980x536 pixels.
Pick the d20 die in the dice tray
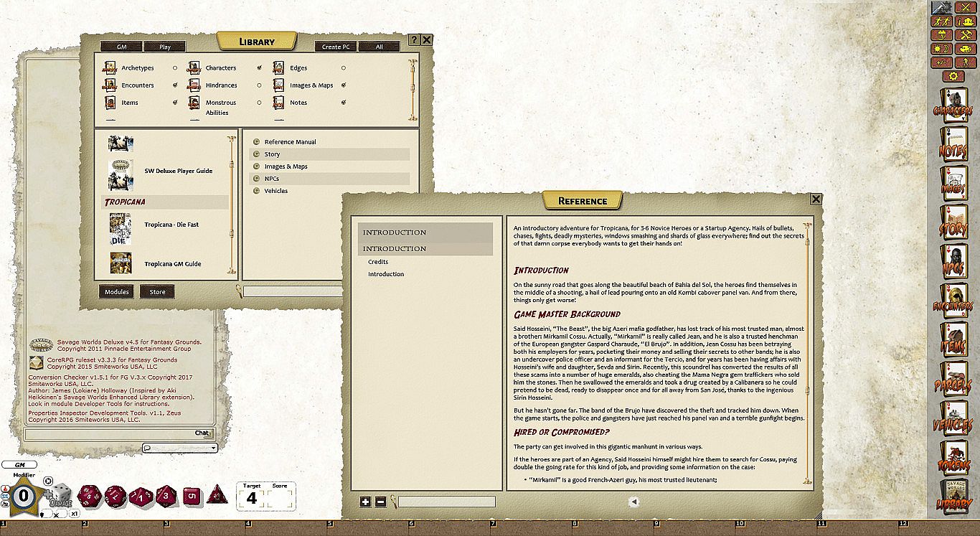[90, 495]
